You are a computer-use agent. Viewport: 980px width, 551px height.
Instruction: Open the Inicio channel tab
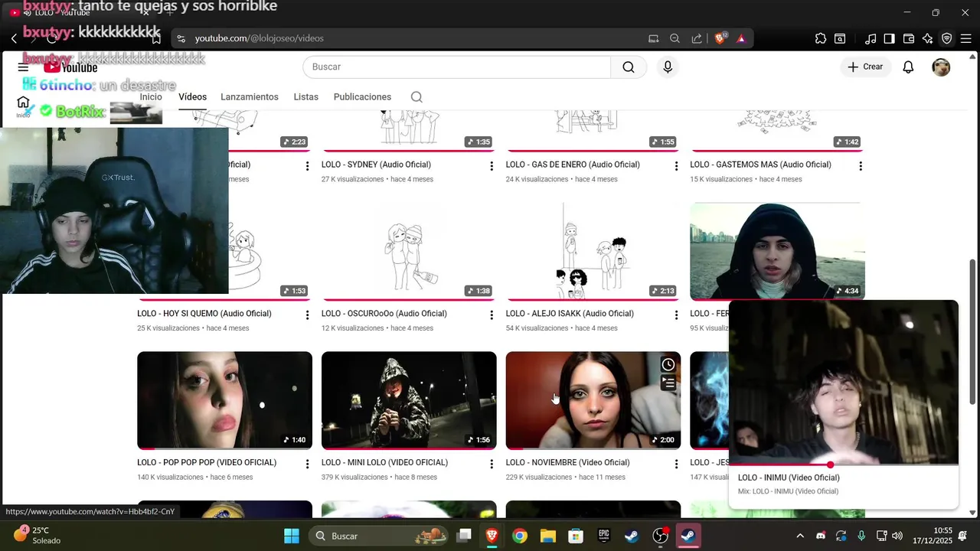click(151, 97)
